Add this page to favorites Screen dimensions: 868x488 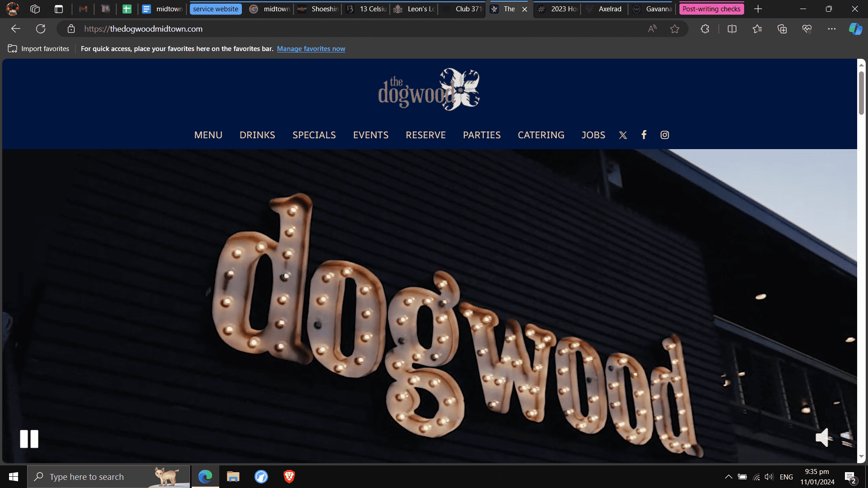click(675, 29)
